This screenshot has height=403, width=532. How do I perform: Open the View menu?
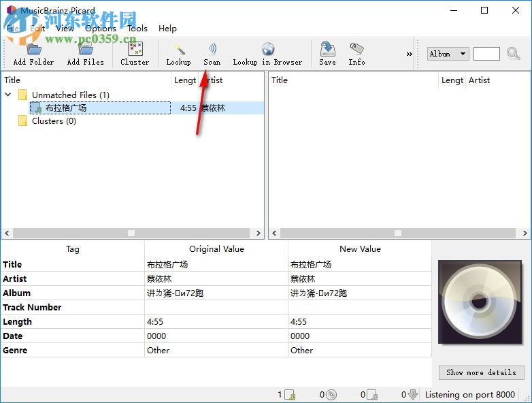coord(65,29)
